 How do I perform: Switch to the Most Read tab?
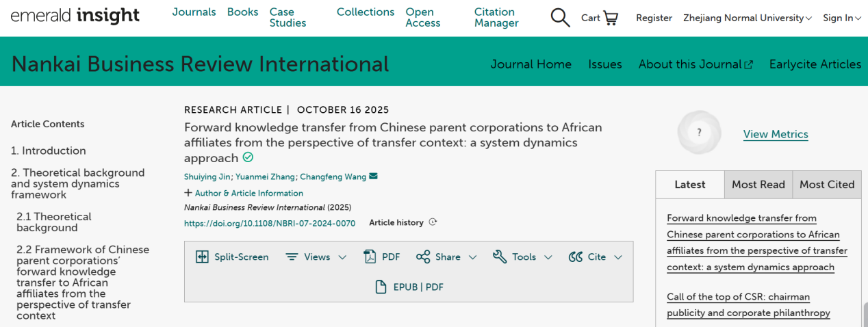pos(758,184)
